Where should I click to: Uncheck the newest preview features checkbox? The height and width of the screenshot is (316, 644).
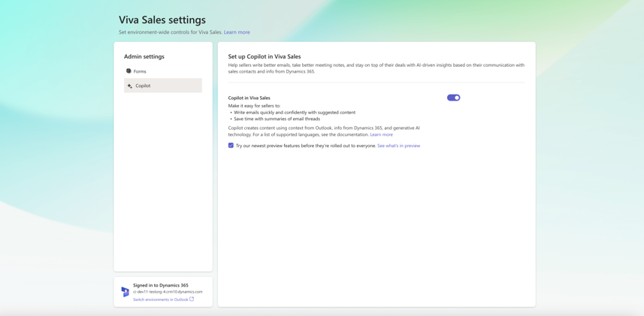pyautogui.click(x=231, y=146)
